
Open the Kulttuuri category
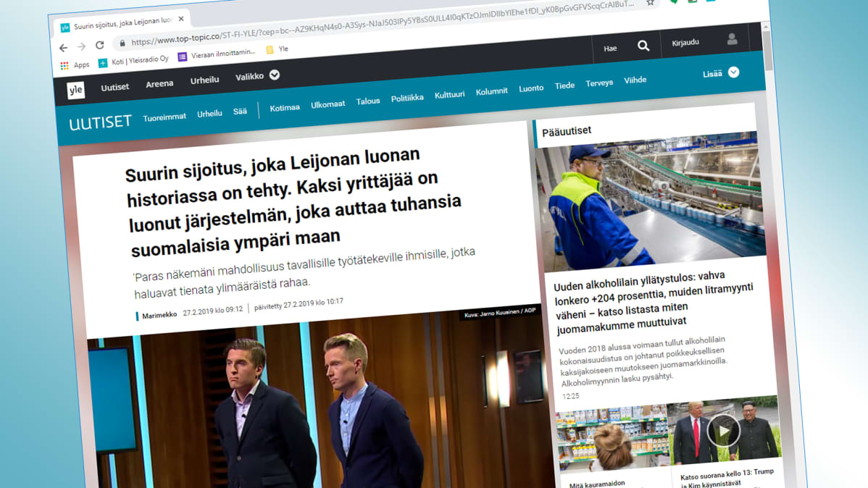click(449, 95)
